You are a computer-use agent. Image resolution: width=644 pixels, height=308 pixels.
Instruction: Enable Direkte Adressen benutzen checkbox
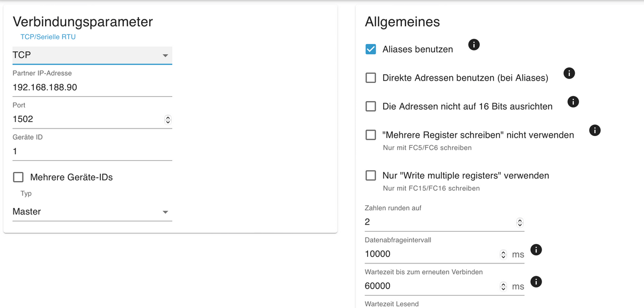[x=370, y=78]
